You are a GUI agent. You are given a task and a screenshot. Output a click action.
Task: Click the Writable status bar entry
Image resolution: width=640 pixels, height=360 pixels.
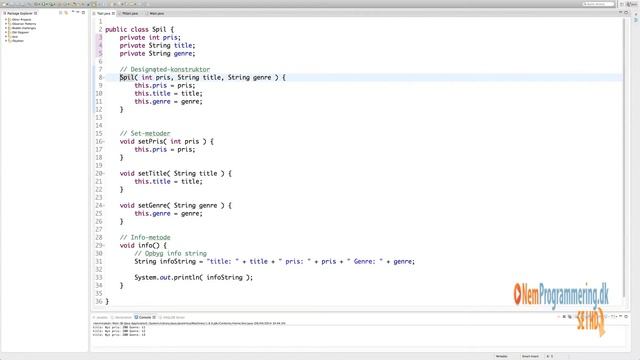[x=502, y=356]
